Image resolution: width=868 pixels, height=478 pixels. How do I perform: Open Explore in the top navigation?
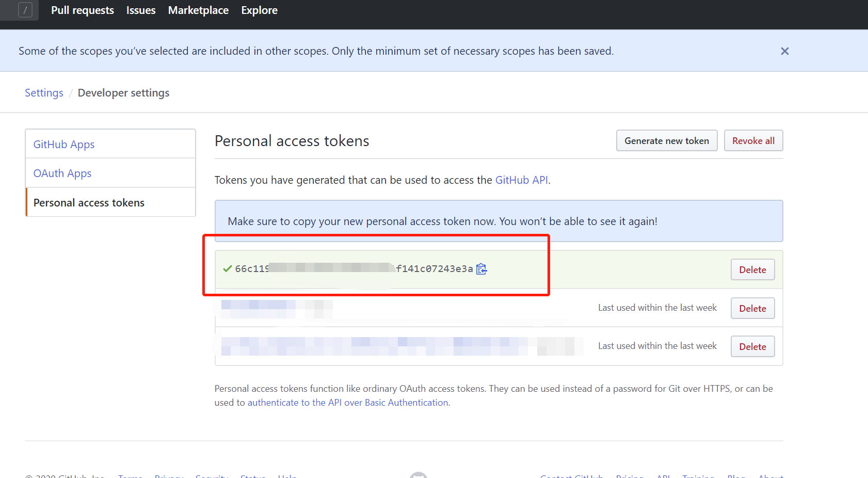pos(259,10)
